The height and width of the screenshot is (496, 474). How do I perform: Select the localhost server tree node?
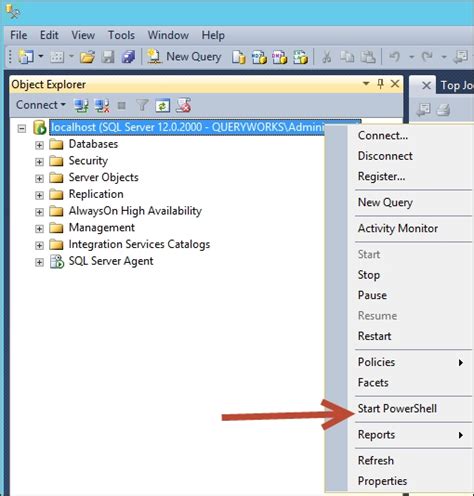click(188, 127)
